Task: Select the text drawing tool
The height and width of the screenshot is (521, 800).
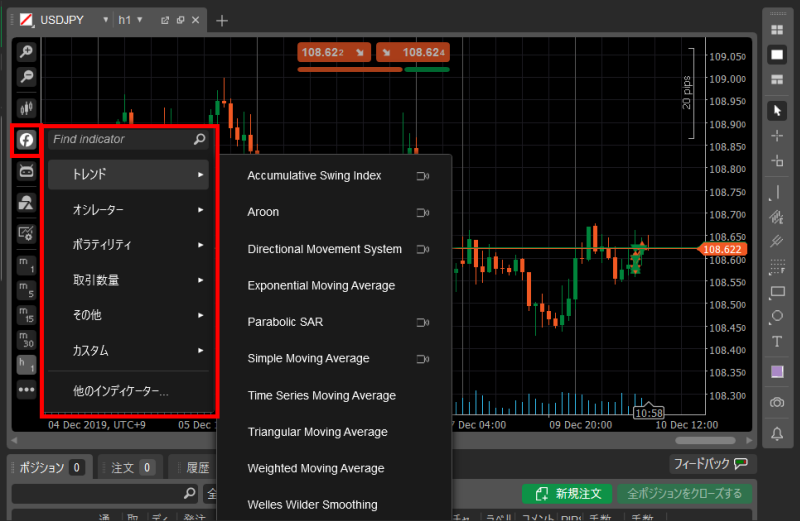Action: click(777, 341)
